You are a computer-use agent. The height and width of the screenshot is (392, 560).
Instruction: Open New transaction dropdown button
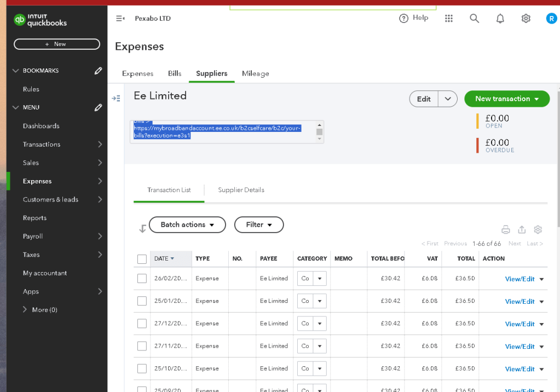click(507, 99)
